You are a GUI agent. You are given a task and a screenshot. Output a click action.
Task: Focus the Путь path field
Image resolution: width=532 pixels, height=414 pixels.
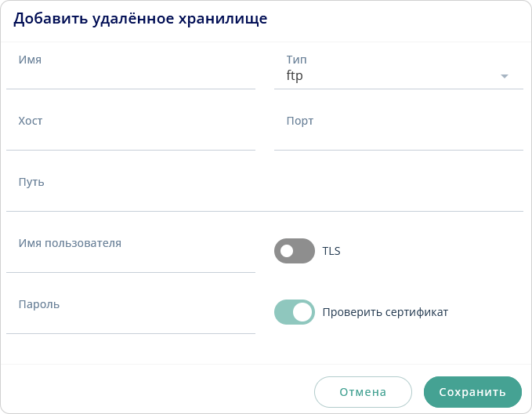[x=264, y=196]
